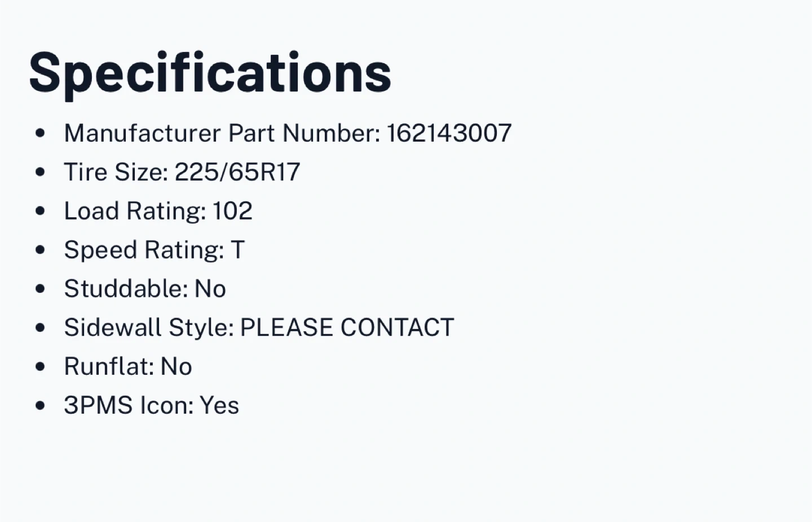Click the PLEASE CONTACT text

click(x=347, y=328)
